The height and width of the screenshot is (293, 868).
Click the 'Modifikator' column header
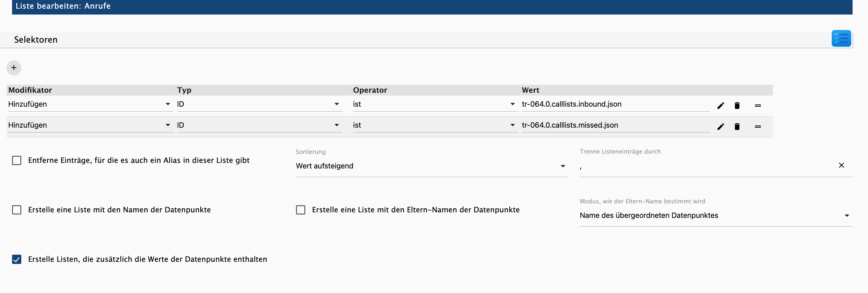pyautogui.click(x=30, y=90)
